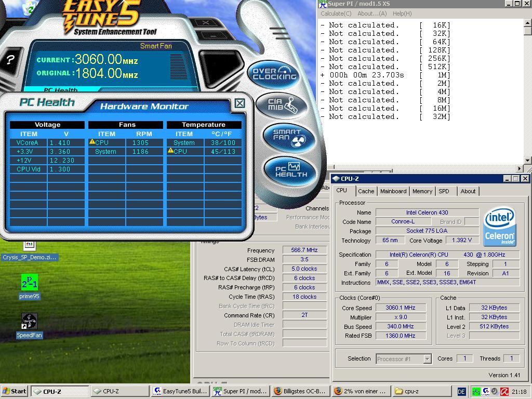Click the FSB:DRAM 3:5 ratio field
Viewport: 532px width, 399px height.
tap(304, 260)
